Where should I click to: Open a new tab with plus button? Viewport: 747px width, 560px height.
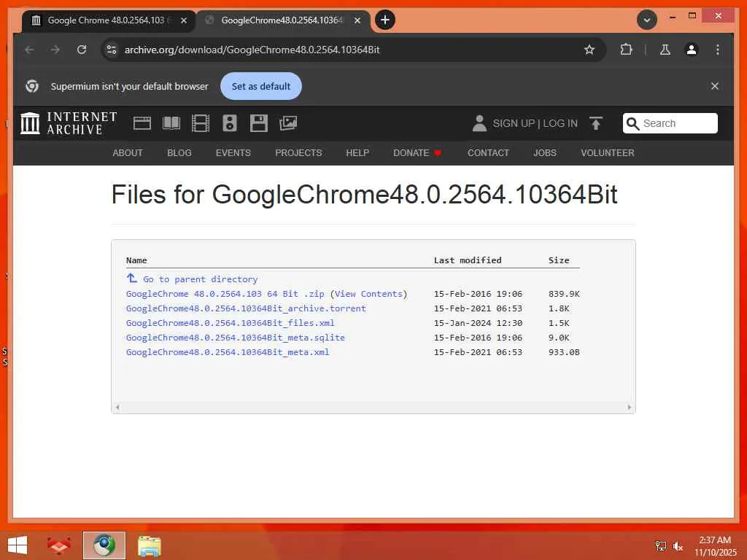coord(385,20)
